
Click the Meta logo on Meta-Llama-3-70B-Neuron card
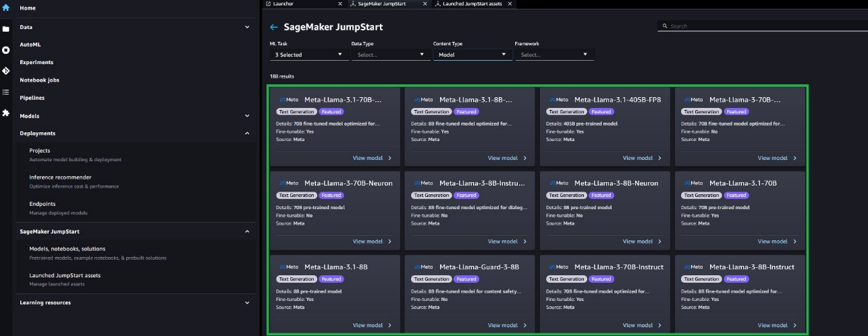[288, 183]
